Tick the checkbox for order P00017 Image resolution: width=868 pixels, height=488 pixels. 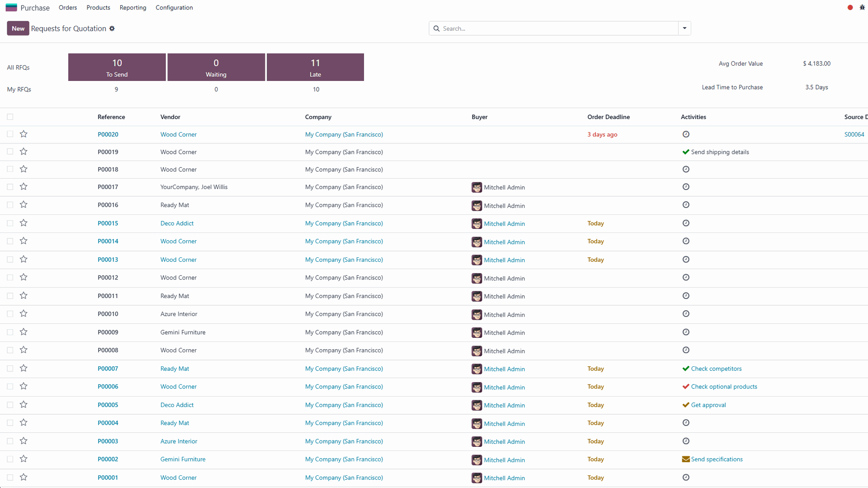coord(10,187)
